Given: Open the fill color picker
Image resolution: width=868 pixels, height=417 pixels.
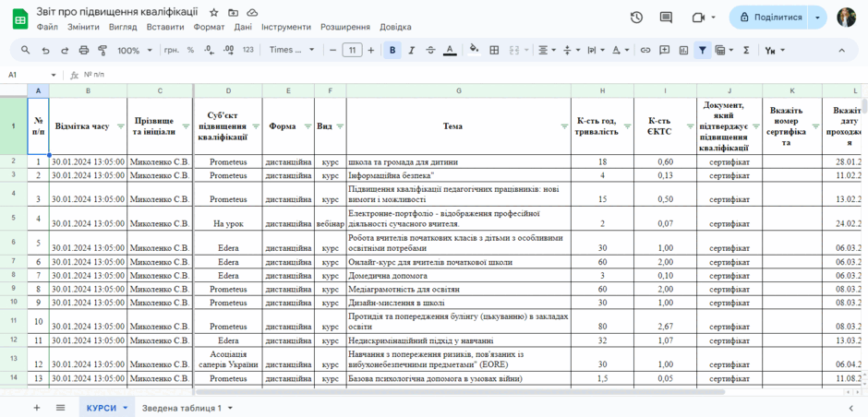Looking at the screenshot, I should click(474, 51).
